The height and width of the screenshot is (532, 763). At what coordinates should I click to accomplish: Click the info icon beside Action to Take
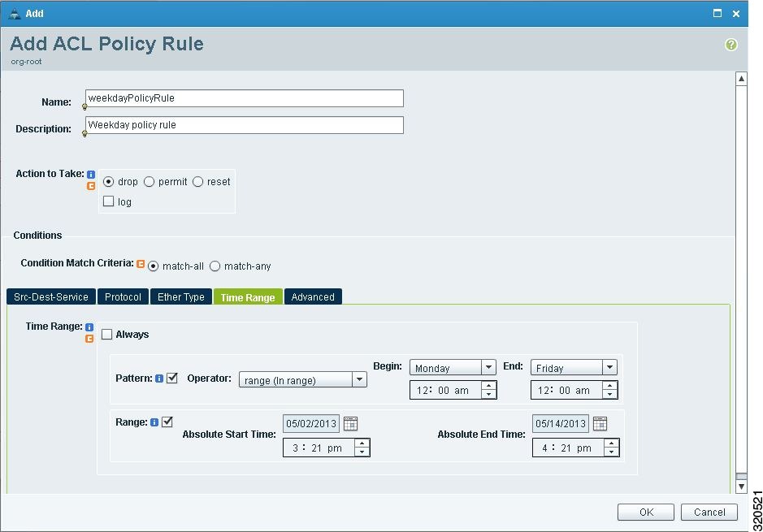[91, 174]
